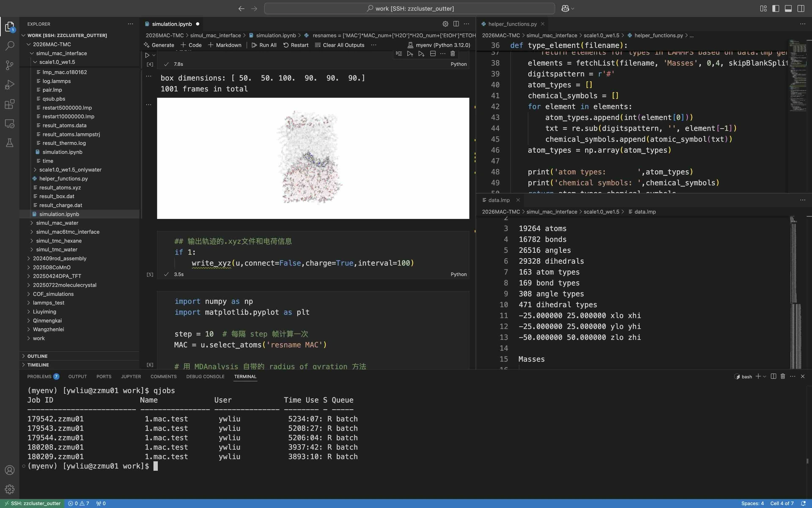
Task: Split the terminal panel
Action: coord(774,376)
